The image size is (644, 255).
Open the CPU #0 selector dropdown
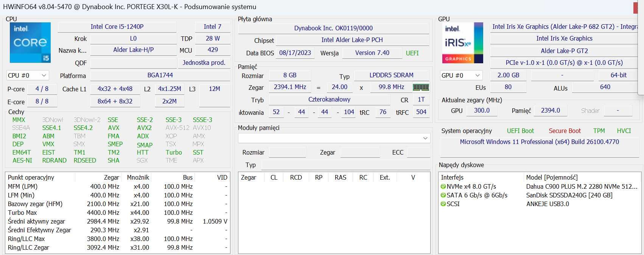(28, 75)
